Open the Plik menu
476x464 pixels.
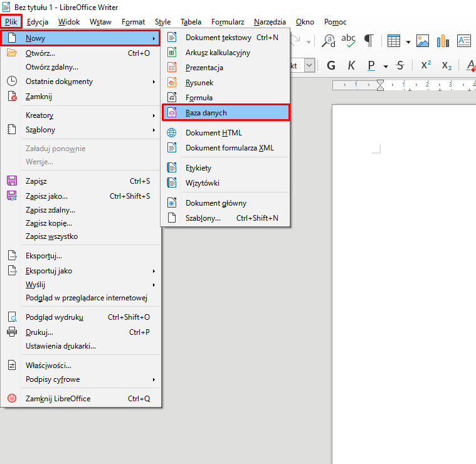pyautogui.click(x=11, y=22)
